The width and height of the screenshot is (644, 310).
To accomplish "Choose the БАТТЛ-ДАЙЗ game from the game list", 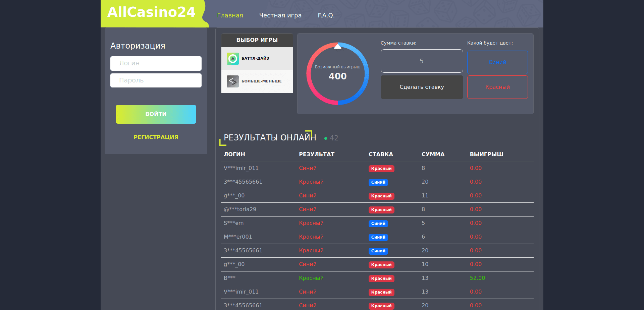I will [x=257, y=58].
